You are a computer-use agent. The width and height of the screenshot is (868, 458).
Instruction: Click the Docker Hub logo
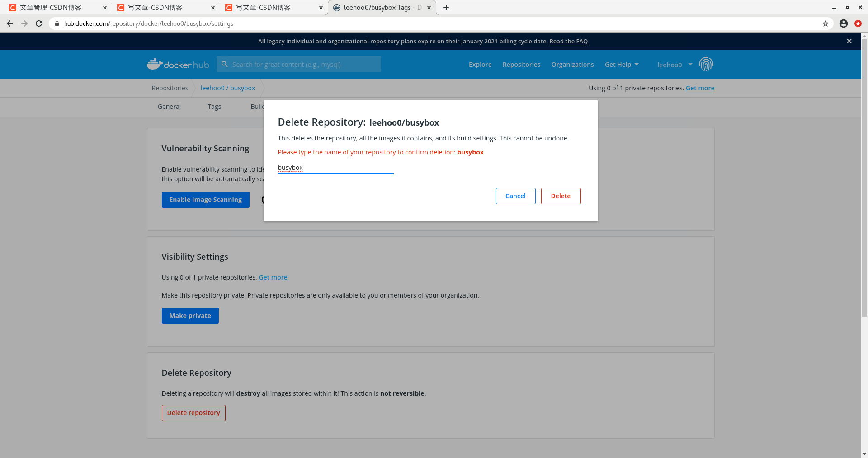[x=178, y=64]
